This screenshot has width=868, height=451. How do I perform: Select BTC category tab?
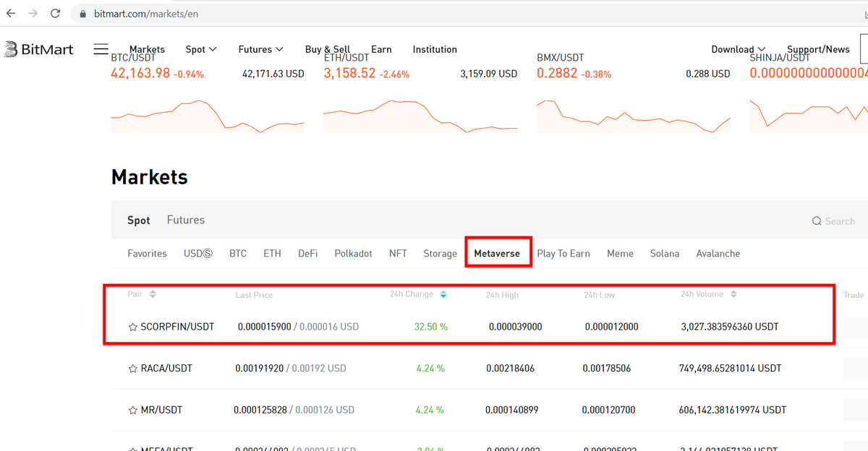(238, 254)
